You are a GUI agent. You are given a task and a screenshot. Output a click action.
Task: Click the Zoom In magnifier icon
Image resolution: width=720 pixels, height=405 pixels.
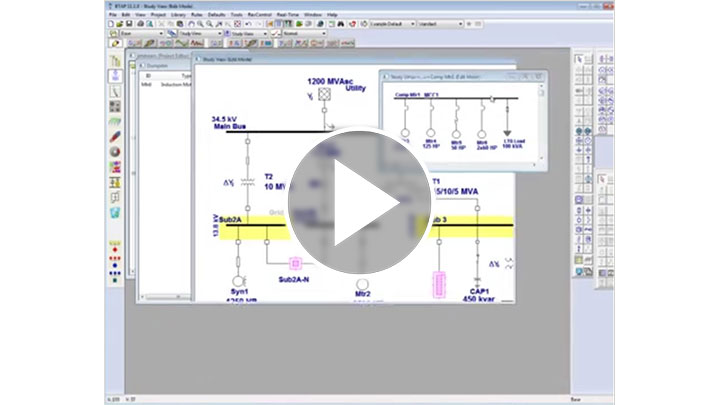pos(200,24)
